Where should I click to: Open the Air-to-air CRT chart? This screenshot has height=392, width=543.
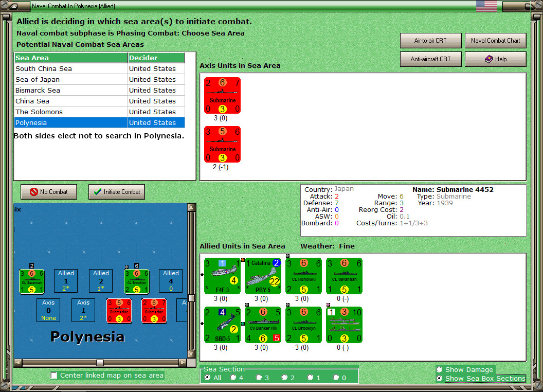[x=430, y=41]
